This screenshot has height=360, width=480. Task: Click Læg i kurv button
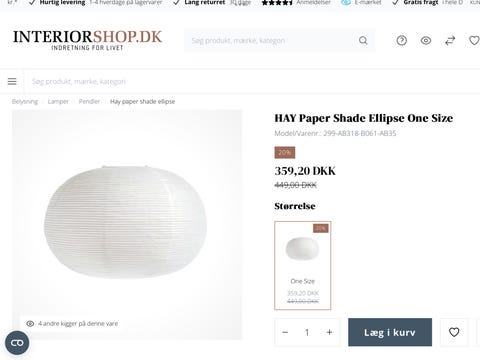click(x=390, y=332)
